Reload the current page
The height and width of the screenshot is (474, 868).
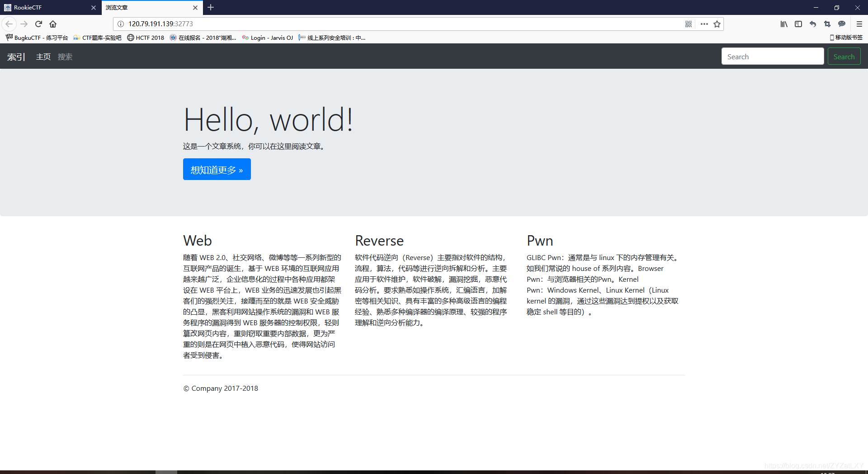[x=38, y=24]
